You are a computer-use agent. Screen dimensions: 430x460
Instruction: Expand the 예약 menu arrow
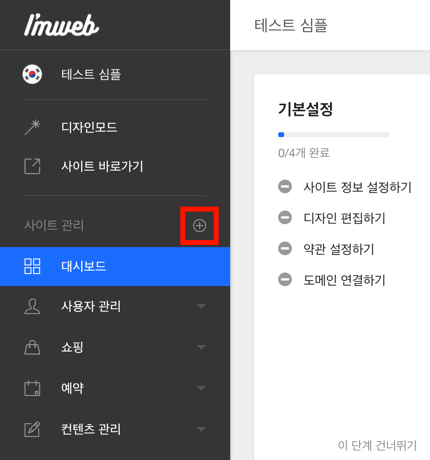tap(201, 388)
